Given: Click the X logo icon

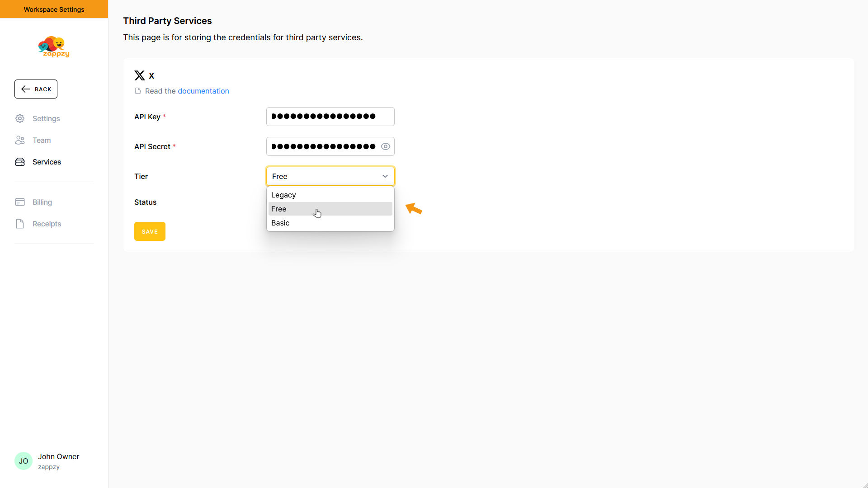Looking at the screenshot, I should (x=140, y=75).
